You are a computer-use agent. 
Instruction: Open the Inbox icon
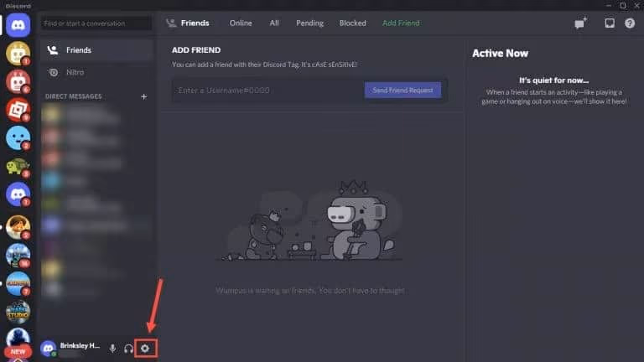(610, 23)
